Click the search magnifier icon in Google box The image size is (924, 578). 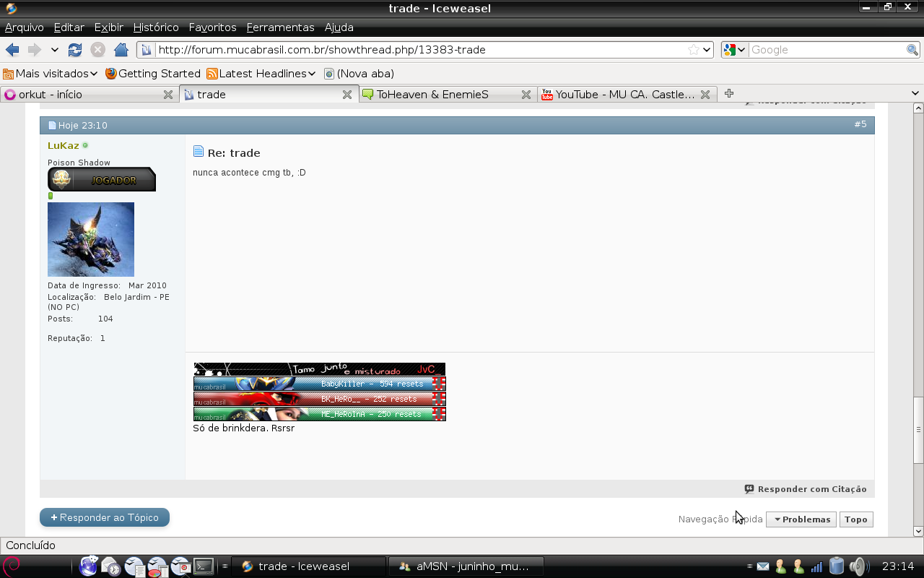tap(912, 50)
